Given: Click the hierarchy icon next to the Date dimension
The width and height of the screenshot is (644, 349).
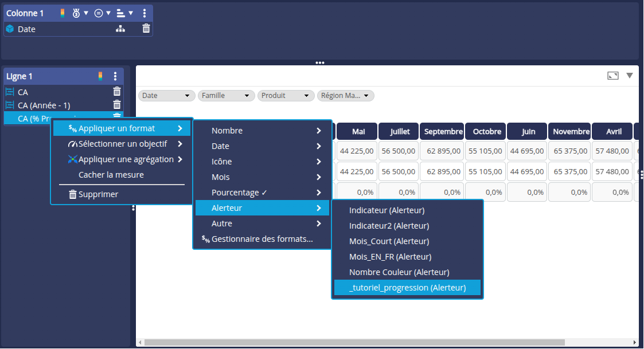Looking at the screenshot, I should click(120, 29).
